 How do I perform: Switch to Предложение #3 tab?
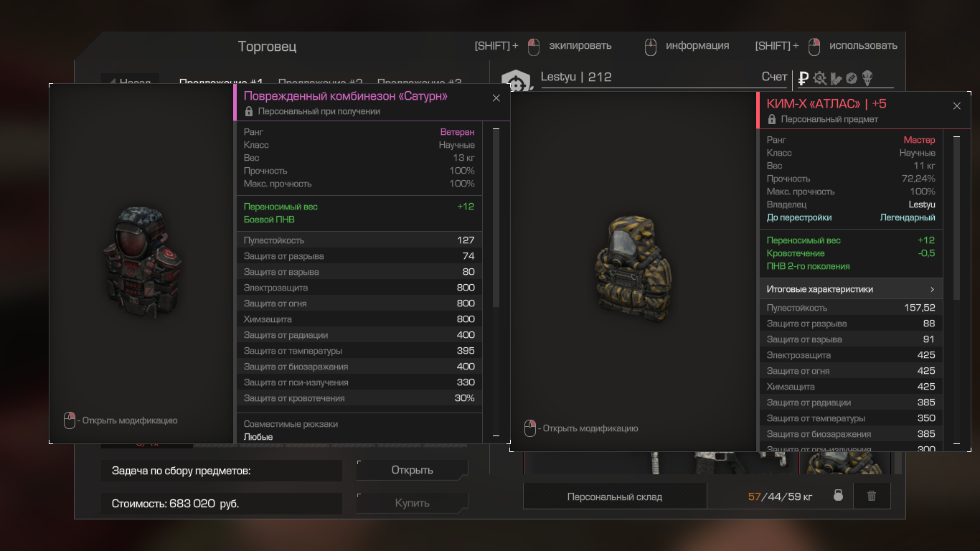click(419, 83)
